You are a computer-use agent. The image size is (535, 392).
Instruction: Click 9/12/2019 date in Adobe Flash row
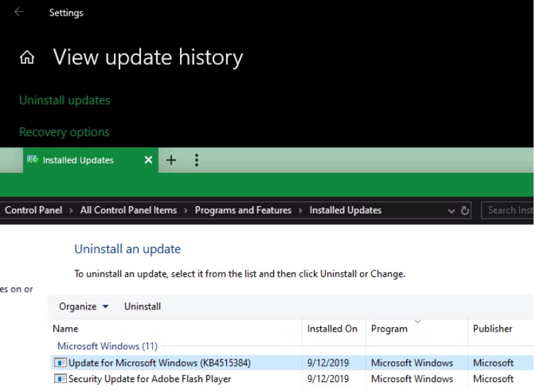point(328,378)
